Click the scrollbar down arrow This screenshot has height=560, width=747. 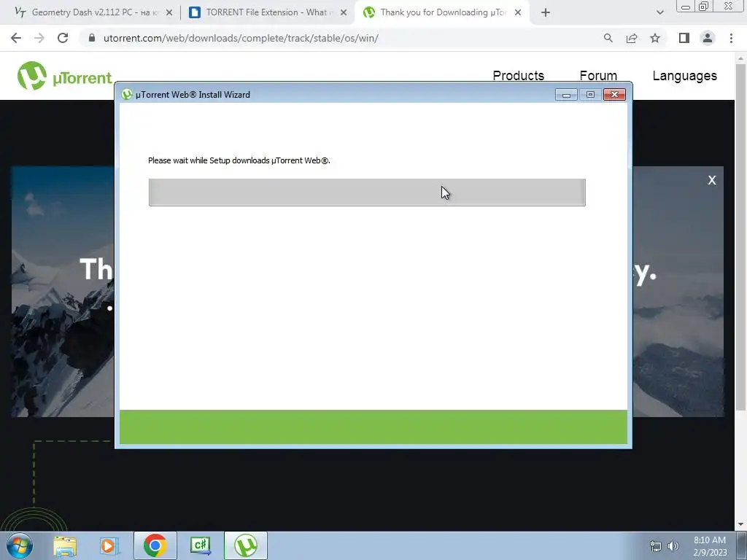coord(740,524)
